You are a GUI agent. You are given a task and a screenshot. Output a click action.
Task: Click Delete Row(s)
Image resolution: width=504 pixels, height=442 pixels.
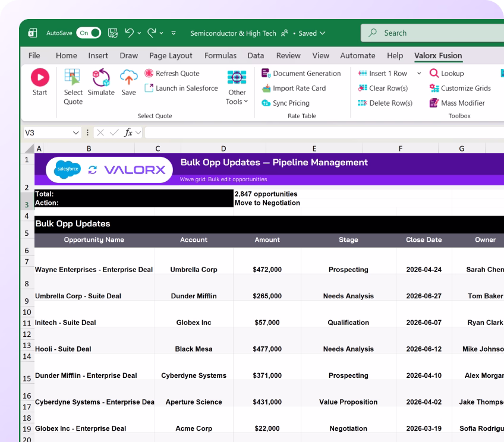385,103
